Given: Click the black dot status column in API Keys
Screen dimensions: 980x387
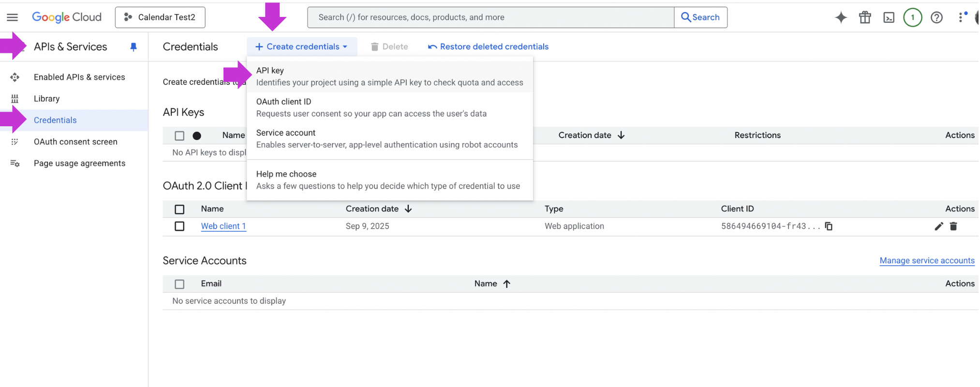Looking at the screenshot, I should 197,136.
